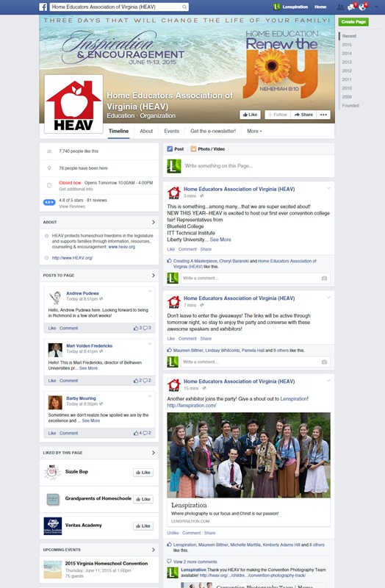
Task: Toggle Like for Sizzle Bop page
Action: coord(143,473)
